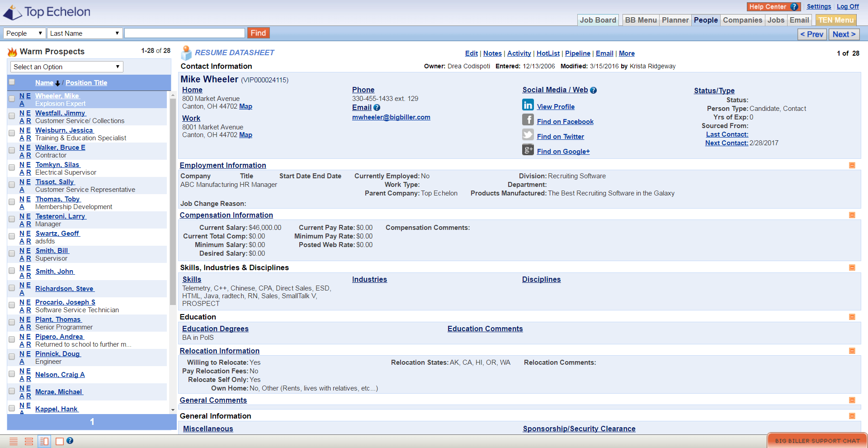Click the Log Off link

pyautogui.click(x=848, y=6)
